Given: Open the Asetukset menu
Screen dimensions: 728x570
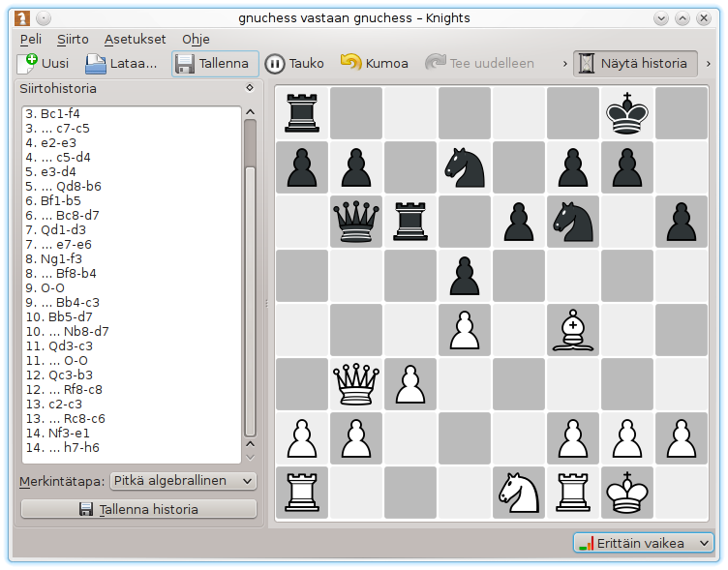Looking at the screenshot, I should 135,39.
